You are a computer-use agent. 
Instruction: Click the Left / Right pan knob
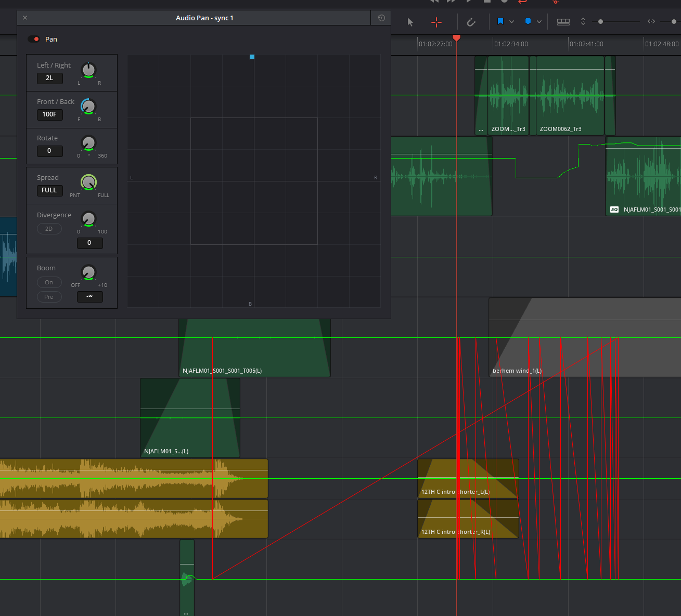pos(89,70)
